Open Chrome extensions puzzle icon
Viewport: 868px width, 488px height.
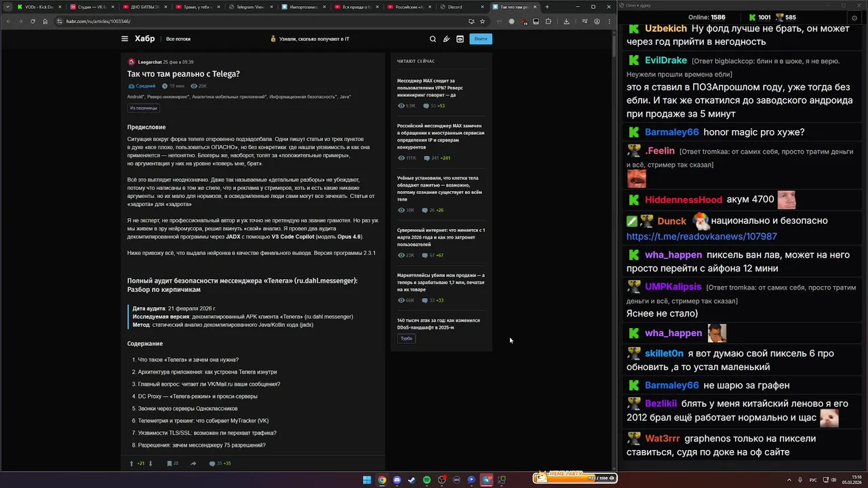[548, 21]
